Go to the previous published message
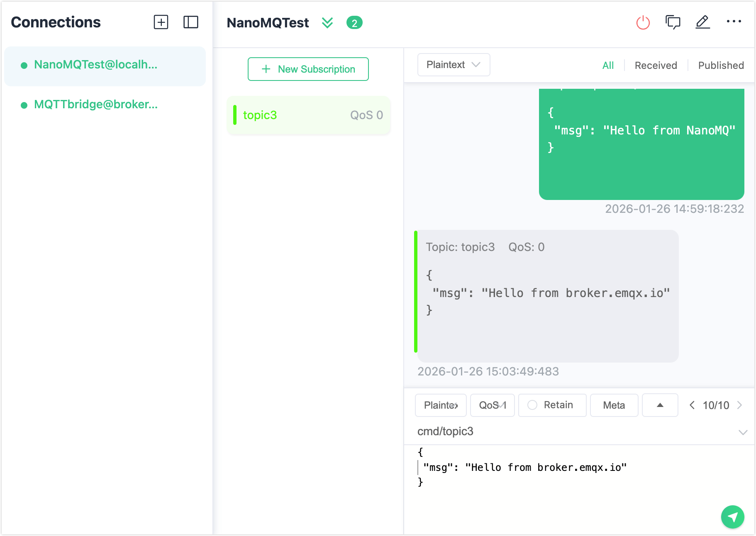The width and height of the screenshot is (756, 536). pyautogui.click(x=692, y=405)
